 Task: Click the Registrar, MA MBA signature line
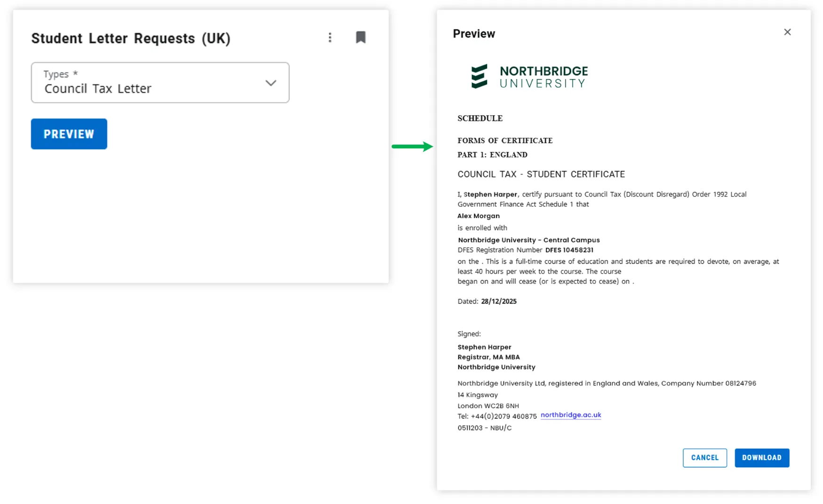coord(488,357)
